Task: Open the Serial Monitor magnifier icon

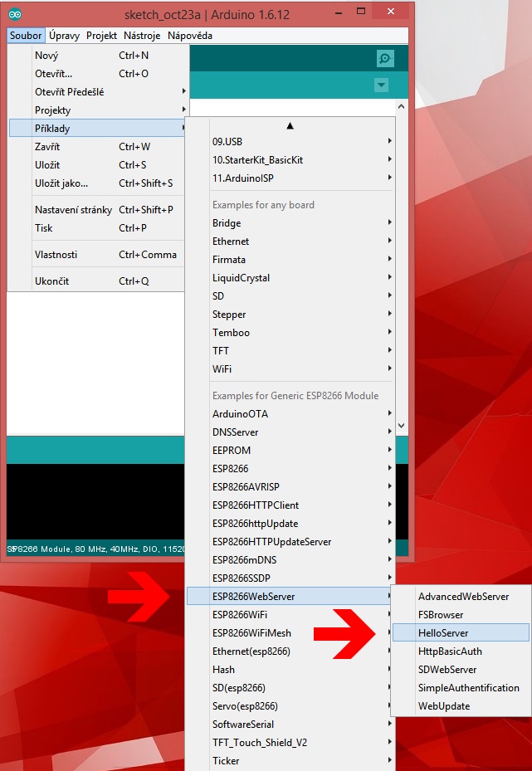Action: pyautogui.click(x=384, y=58)
